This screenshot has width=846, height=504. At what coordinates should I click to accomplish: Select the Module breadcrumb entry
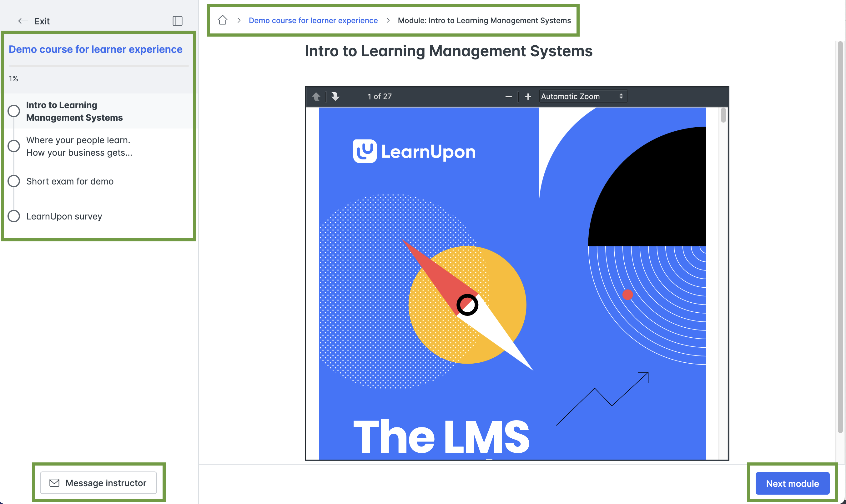(x=484, y=20)
